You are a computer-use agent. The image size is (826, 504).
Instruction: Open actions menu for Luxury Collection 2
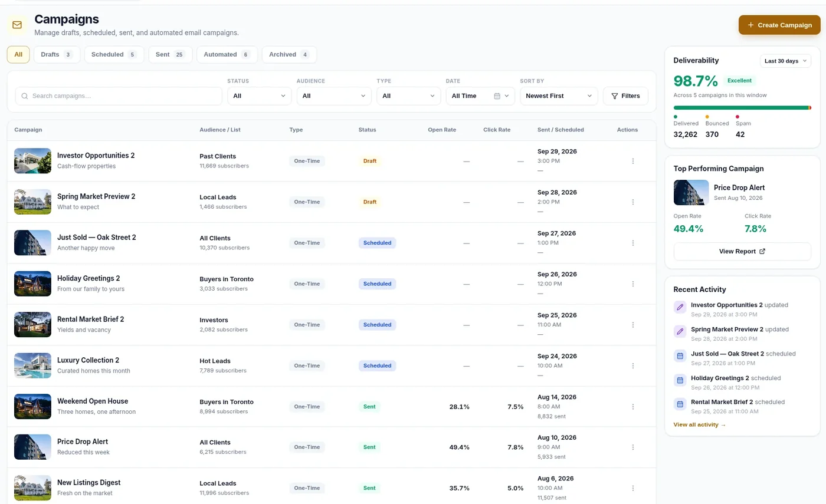click(633, 365)
